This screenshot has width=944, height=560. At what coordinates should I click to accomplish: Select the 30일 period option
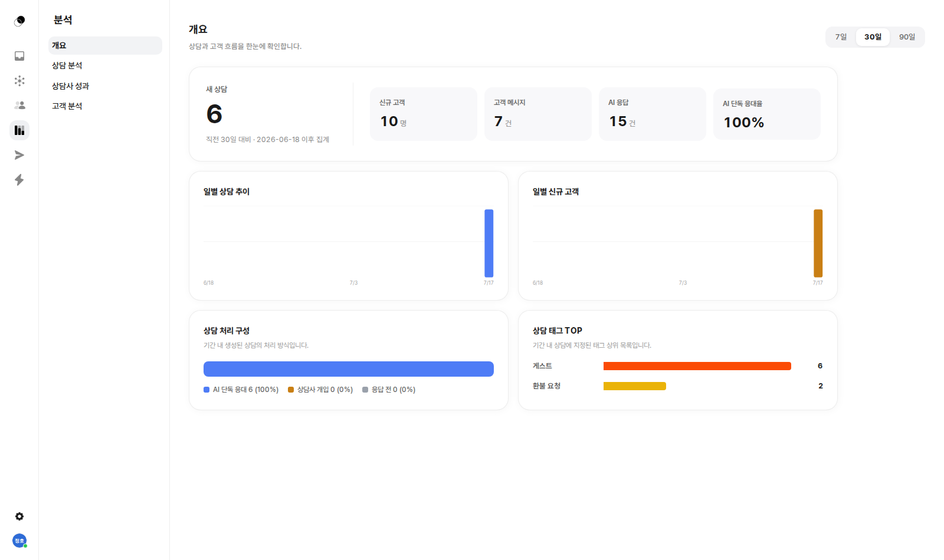pos(873,37)
